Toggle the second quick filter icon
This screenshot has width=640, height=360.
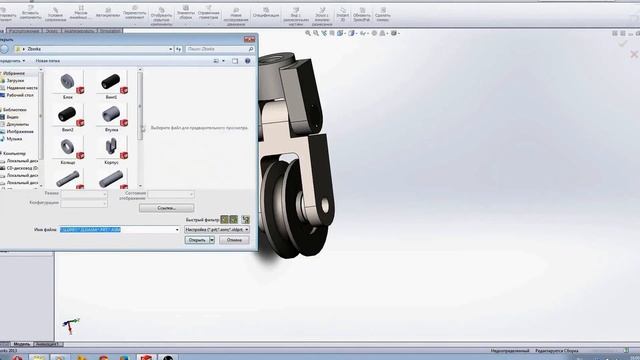233,220
